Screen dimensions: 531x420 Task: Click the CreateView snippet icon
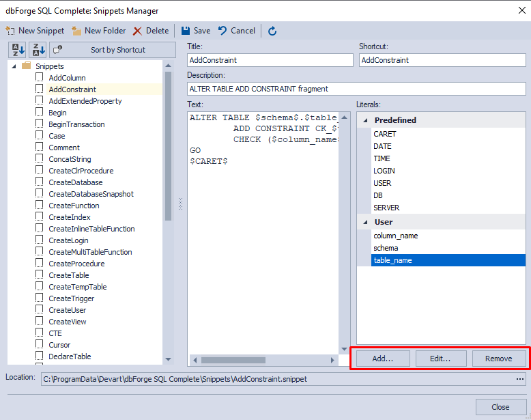40,321
